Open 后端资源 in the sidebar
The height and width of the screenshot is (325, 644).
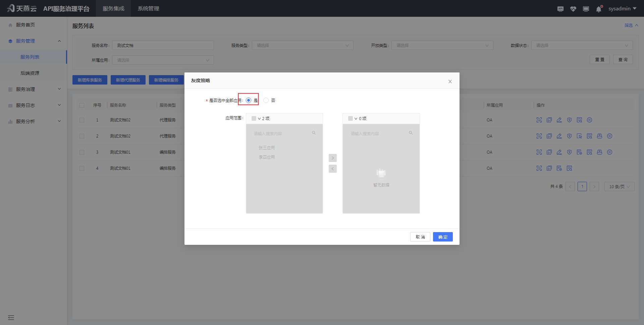30,73
